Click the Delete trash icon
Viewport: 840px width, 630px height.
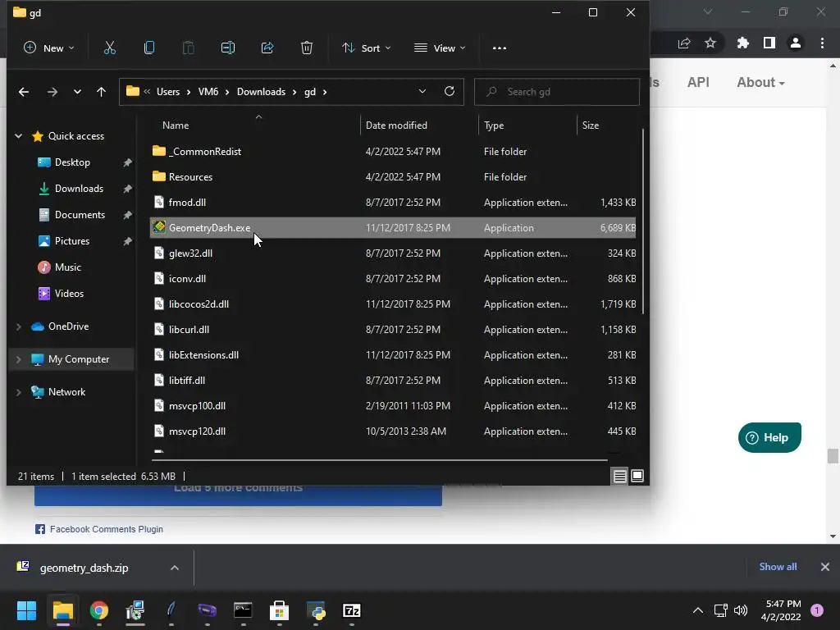[x=307, y=48]
